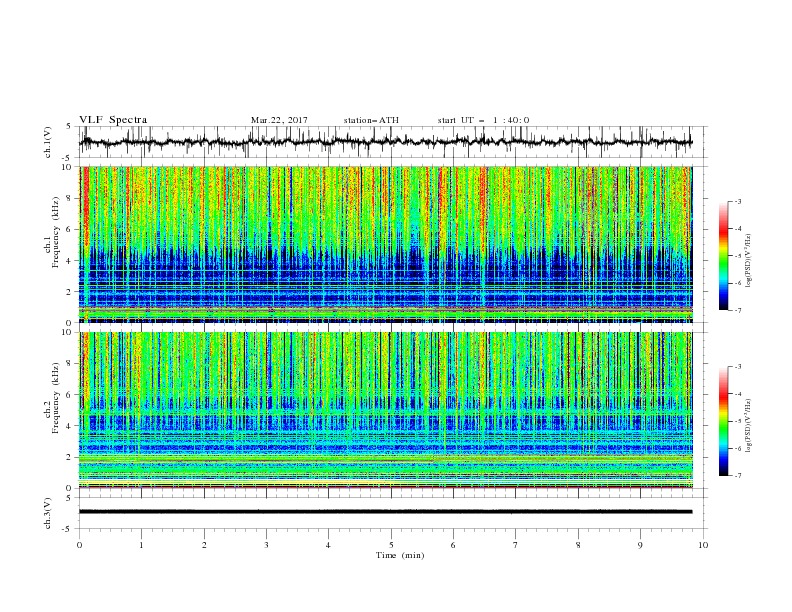
Task: Click the ch.1 "Frequency (kHz)" axis label
Action: (x=55, y=233)
